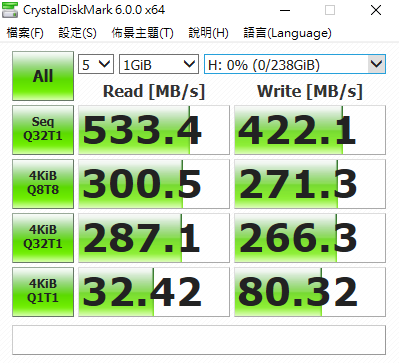Open the drive selector showing H: 0%
Image resolution: width=399 pixels, height=363 pixels.
click(295, 64)
